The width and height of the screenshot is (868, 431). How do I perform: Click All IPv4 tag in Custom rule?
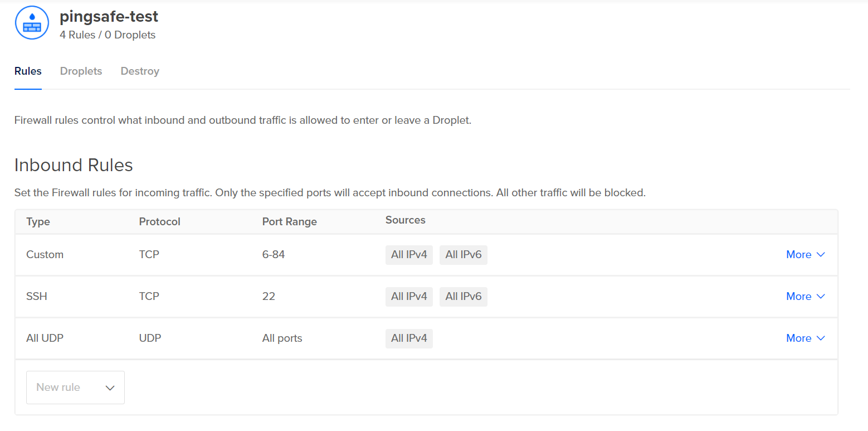[x=409, y=255]
